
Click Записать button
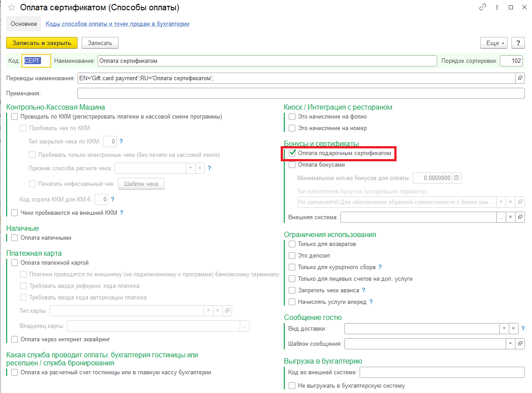pyautogui.click(x=100, y=43)
